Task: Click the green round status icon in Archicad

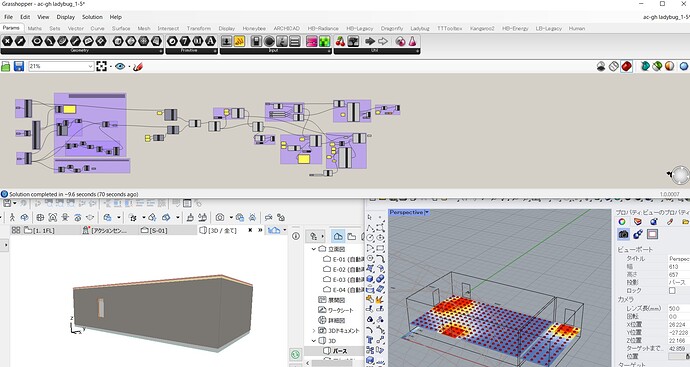Action: [x=296, y=354]
